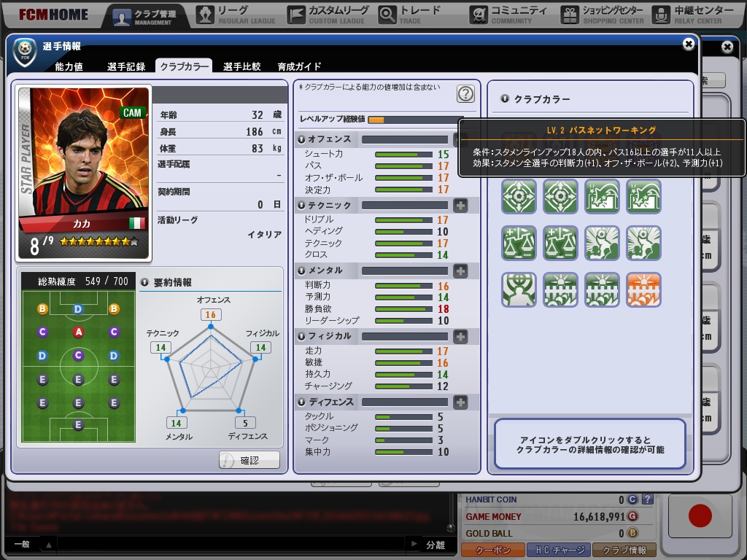Viewport: 747px width, 560px height.
Task: Click the first balance scales club color icon
Action: (519, 243)
